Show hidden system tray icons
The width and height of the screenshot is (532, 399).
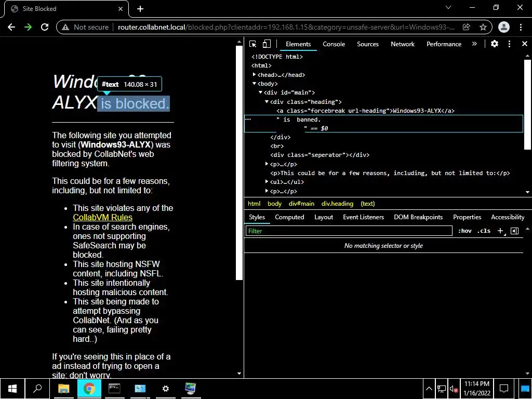(x=429, y=389)
